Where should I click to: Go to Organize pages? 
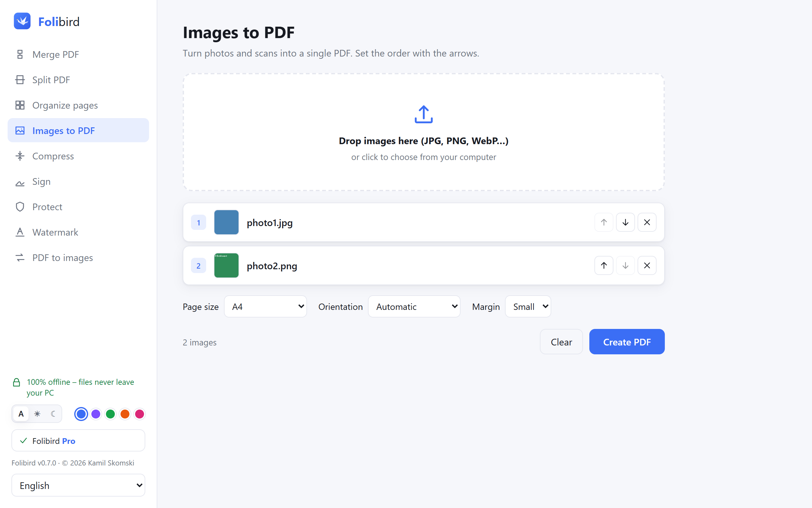78,105
